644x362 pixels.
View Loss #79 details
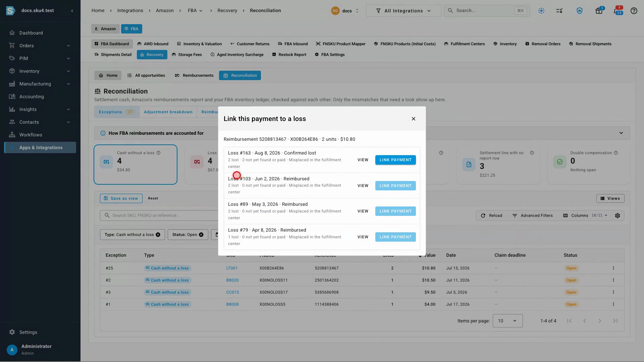363,237
